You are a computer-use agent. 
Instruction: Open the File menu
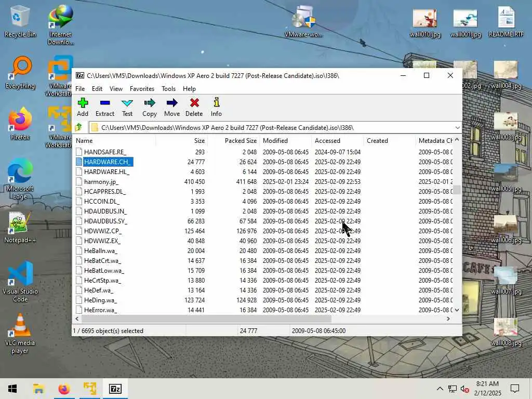pos(80,88)
